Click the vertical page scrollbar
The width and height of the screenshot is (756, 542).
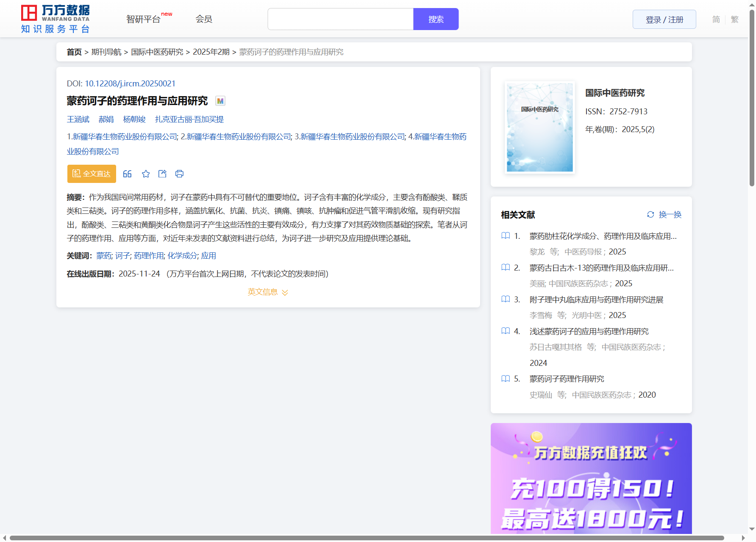click(752, 97)
